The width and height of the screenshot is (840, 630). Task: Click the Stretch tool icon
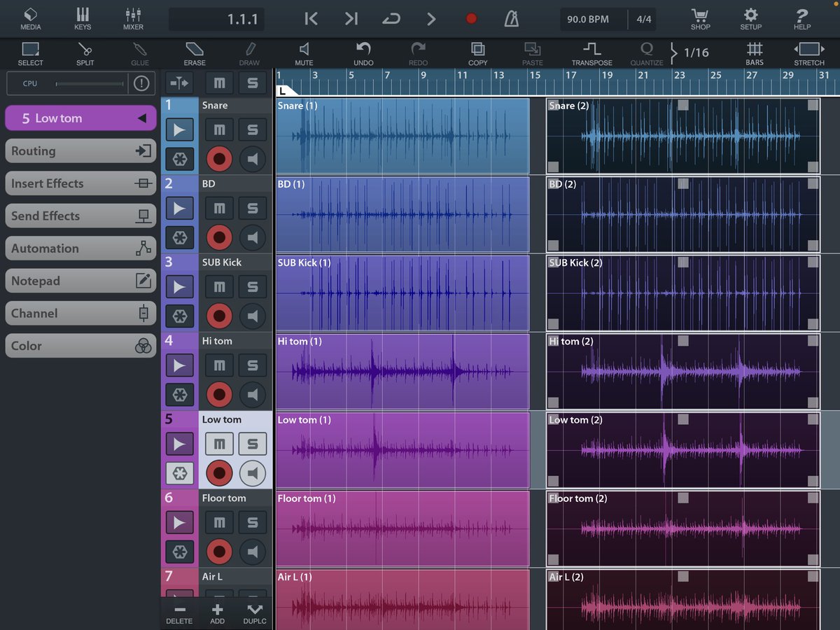coord(808,53)
